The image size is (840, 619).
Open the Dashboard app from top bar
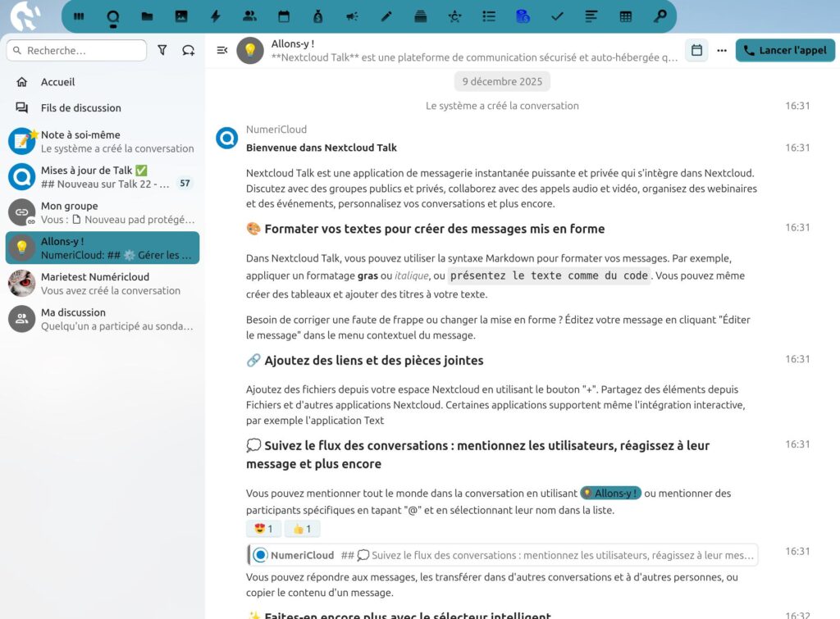tap(79, 16)
